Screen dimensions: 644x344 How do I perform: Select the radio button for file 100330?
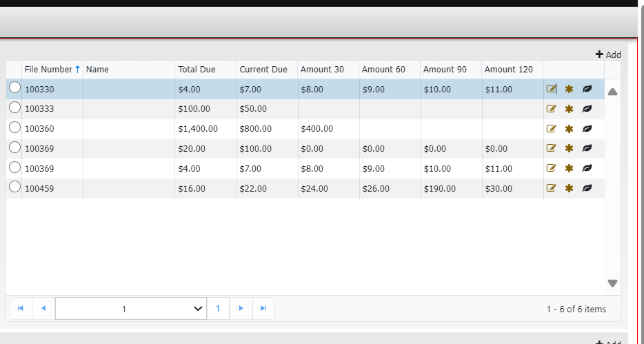click(x=14, y=88)
